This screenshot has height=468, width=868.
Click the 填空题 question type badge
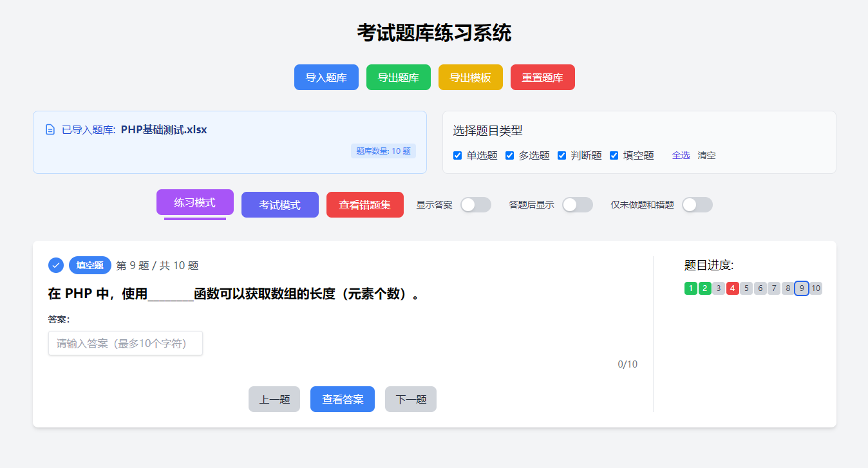(90, 265)
